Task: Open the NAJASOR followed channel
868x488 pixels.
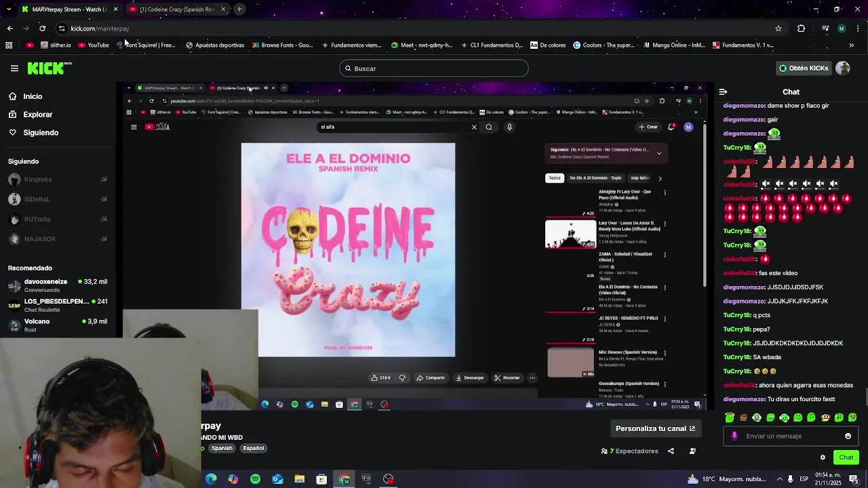Action: tap(58, 239)
